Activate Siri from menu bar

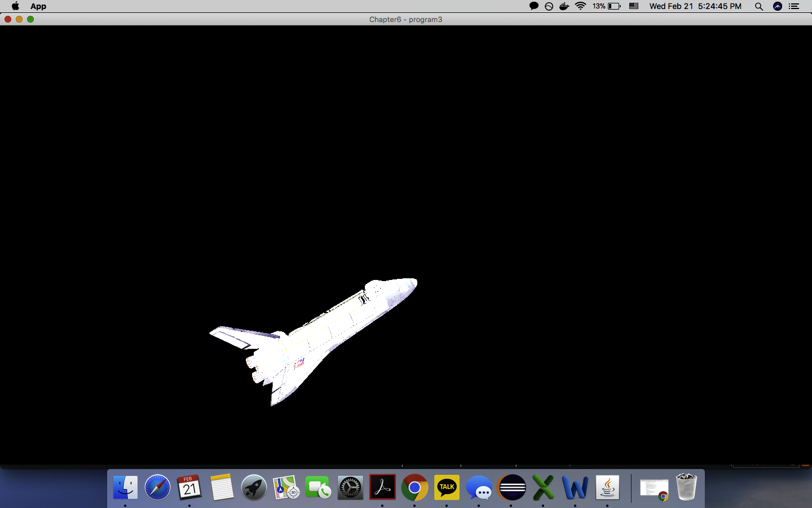[778, 6]
